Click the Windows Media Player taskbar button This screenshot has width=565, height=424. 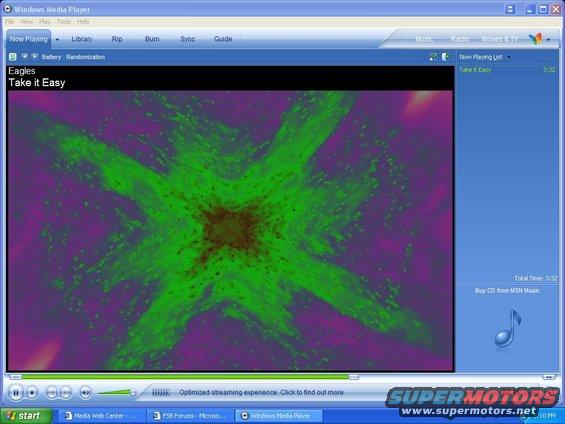point(279,416)
